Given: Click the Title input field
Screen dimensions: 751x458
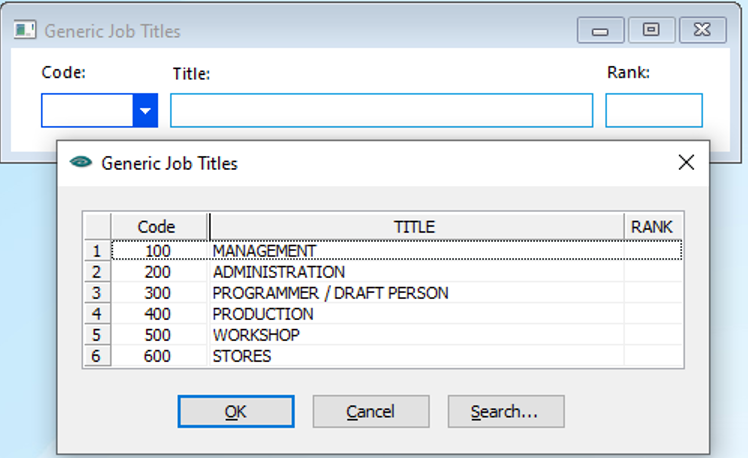Looking at the screenshot, I should point(382,111).
